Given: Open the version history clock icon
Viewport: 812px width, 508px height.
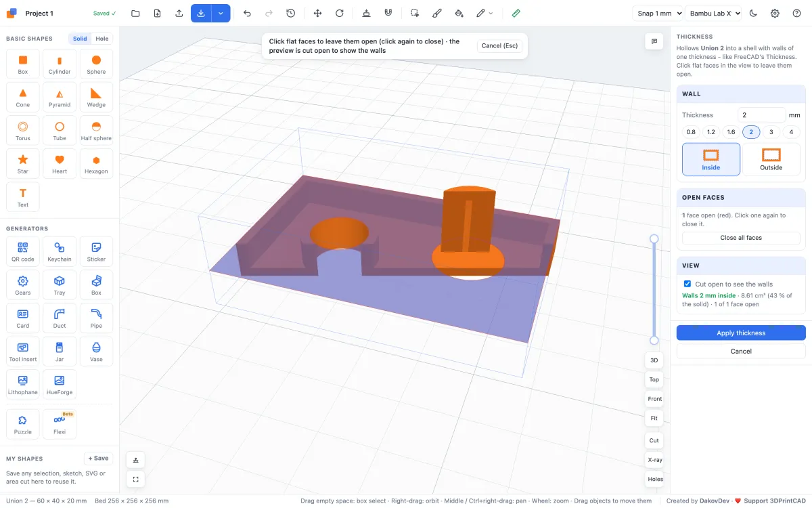Looking at the screenshot, I should click(290, 13).
